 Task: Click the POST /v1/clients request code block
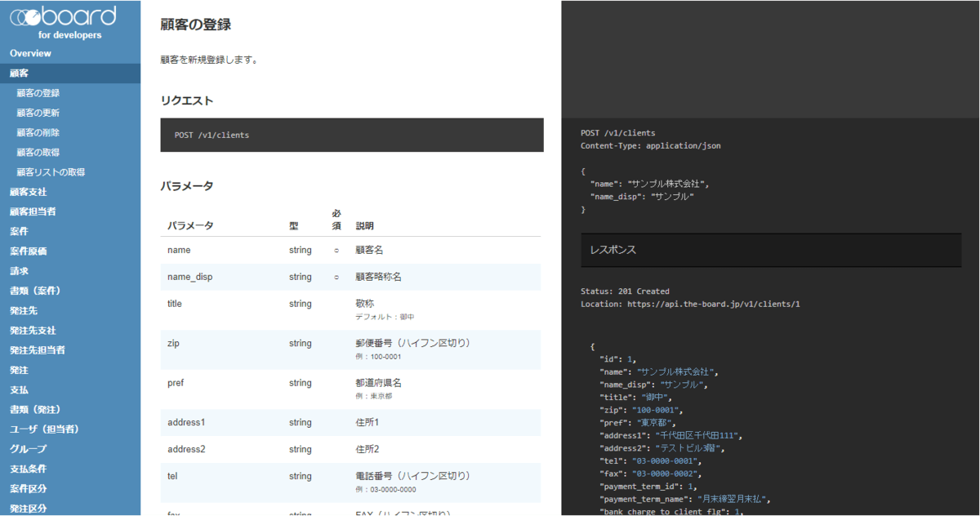click(351, 135)
